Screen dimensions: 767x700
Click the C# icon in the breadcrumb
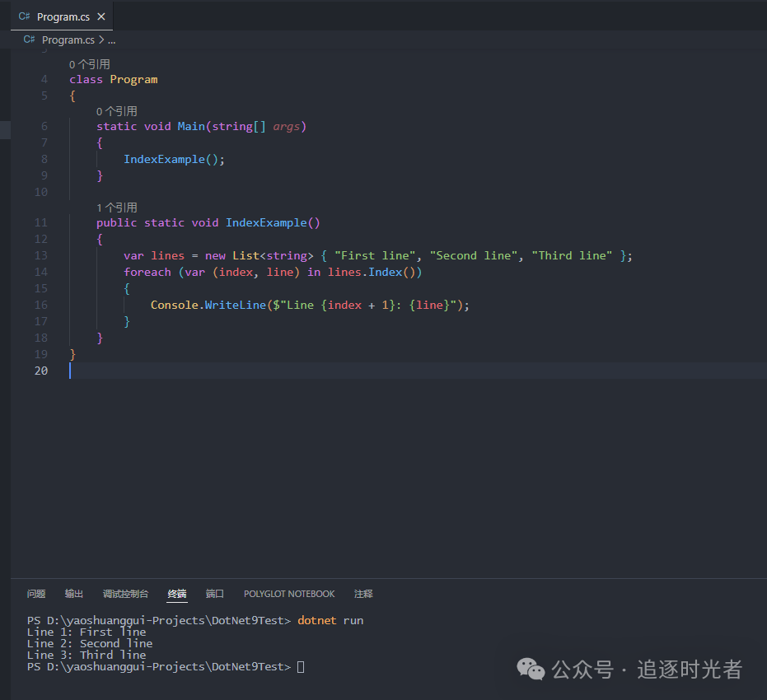click(x=30, y=40)
